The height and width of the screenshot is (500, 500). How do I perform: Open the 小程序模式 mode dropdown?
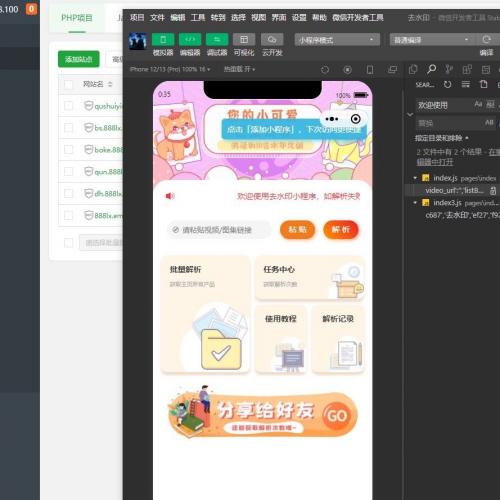click(x=337, y=40)
